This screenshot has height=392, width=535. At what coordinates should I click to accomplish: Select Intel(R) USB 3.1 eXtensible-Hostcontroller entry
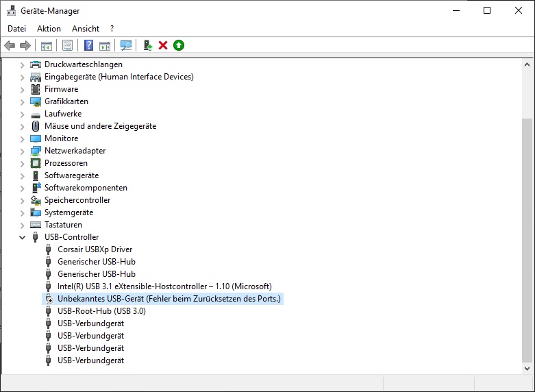point(164,286)
